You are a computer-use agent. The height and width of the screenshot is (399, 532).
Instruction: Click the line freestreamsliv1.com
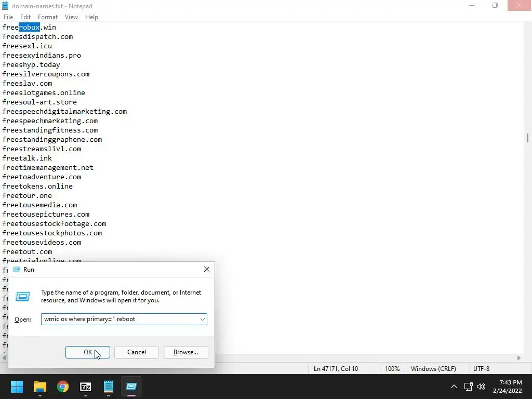(42, 149)
